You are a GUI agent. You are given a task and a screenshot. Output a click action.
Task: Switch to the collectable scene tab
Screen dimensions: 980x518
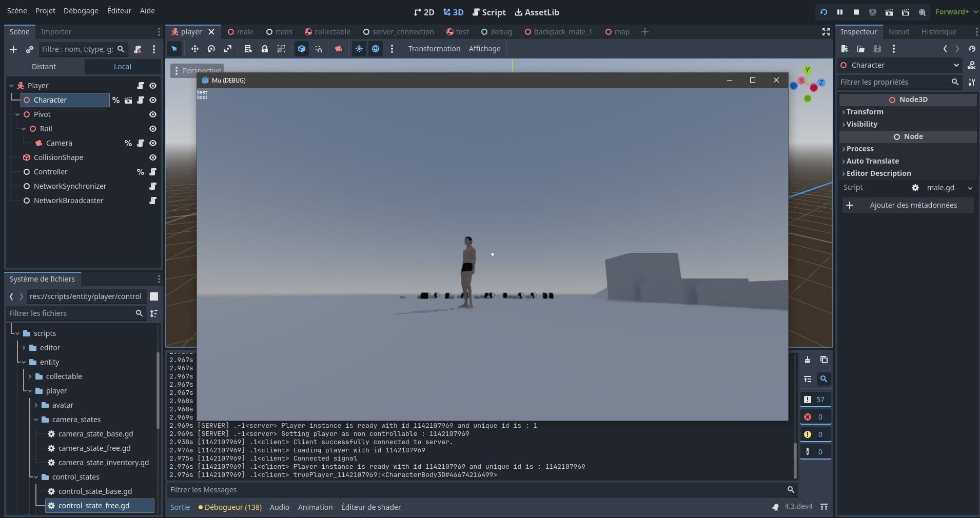[x=327, y=32]
